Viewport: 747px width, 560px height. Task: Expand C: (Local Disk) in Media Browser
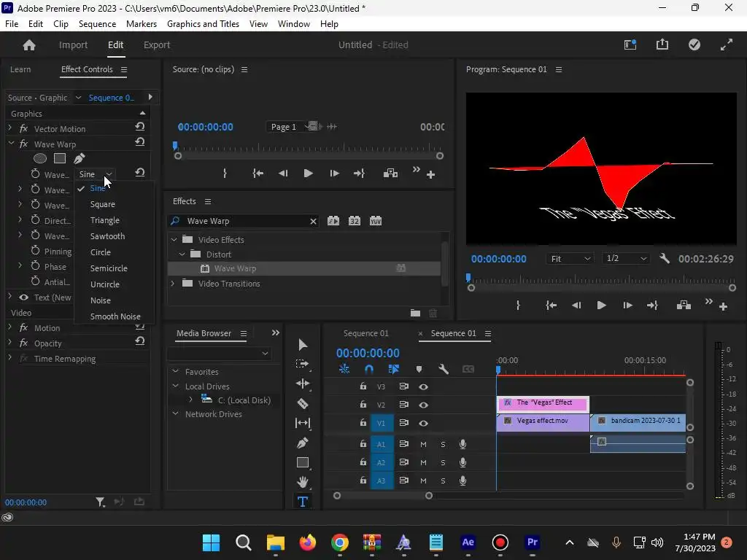tap(190, 399)
